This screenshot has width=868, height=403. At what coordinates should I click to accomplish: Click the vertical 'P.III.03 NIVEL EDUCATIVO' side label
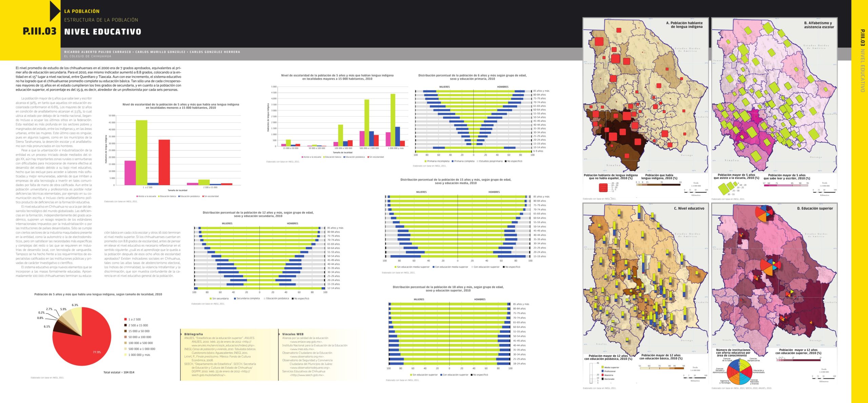[862, 61]
